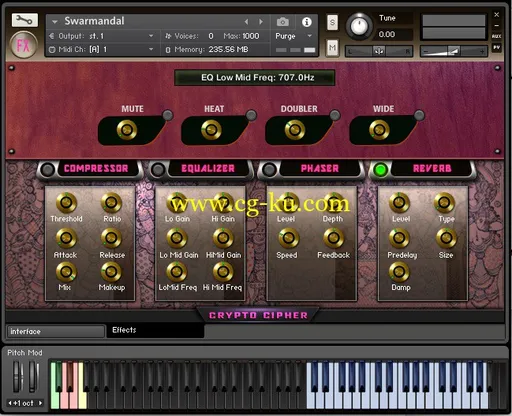Click the camera snapshot icon
The height and width of the screenshot is (416, 512).
coord(283,22)
